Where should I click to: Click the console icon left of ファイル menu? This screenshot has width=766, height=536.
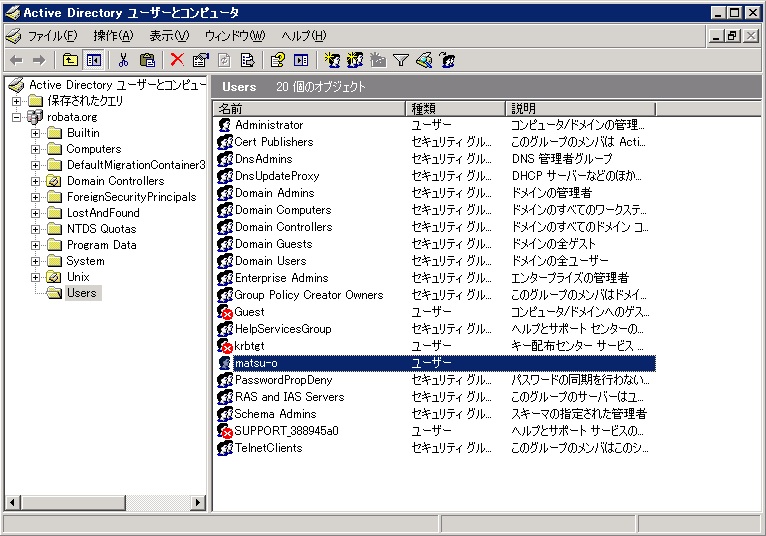(x=14, y=36)
